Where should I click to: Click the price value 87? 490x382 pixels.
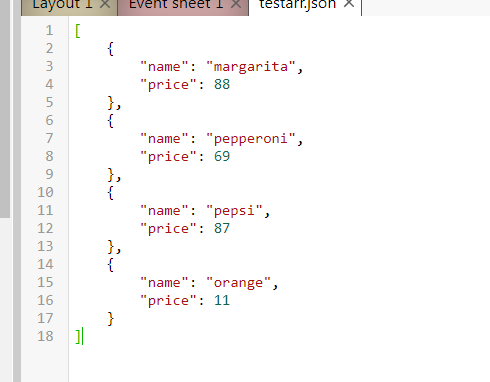coord(222,228)
